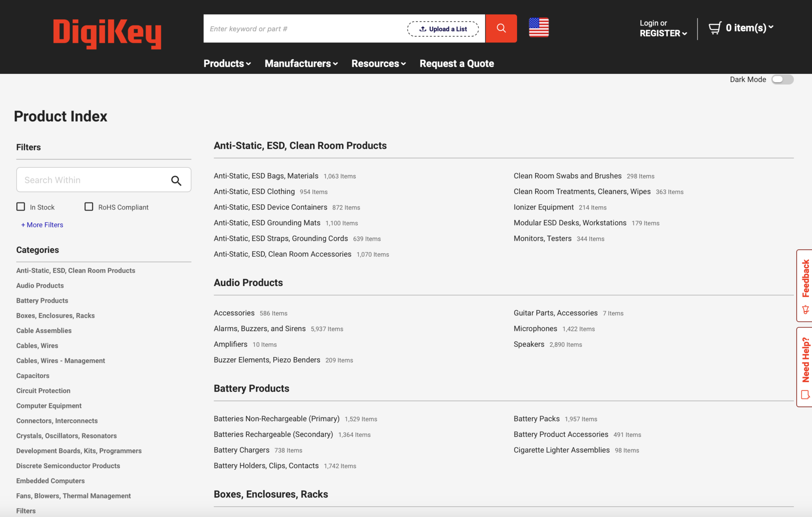Click the Boxes, Enclosures, Racks section heading
The width and height of the screenshot is (812, 517).
click(271, 494)
